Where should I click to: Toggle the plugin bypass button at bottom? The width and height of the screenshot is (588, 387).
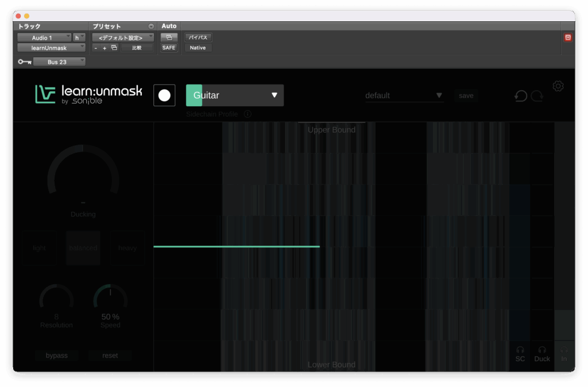(57, 355)
